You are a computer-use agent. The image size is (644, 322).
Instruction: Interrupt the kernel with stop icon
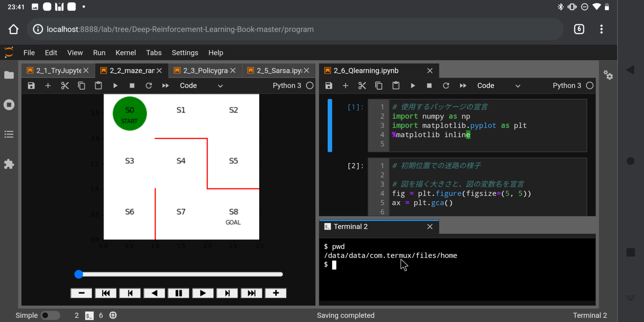430,86
